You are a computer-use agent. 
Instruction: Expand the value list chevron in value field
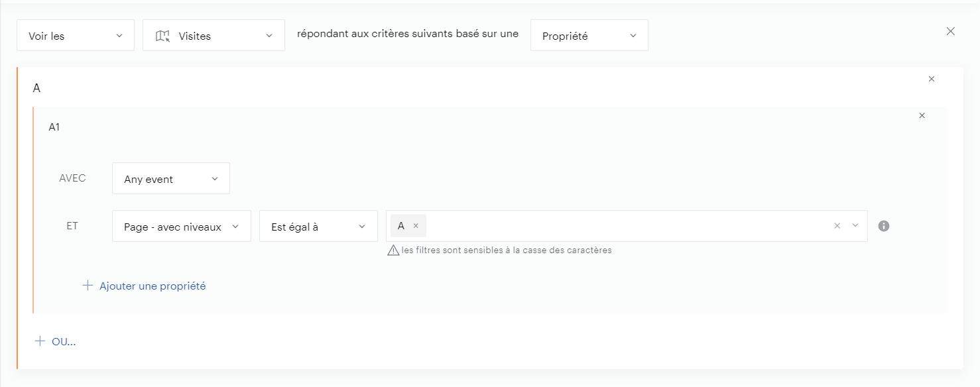tap(855, 226)
